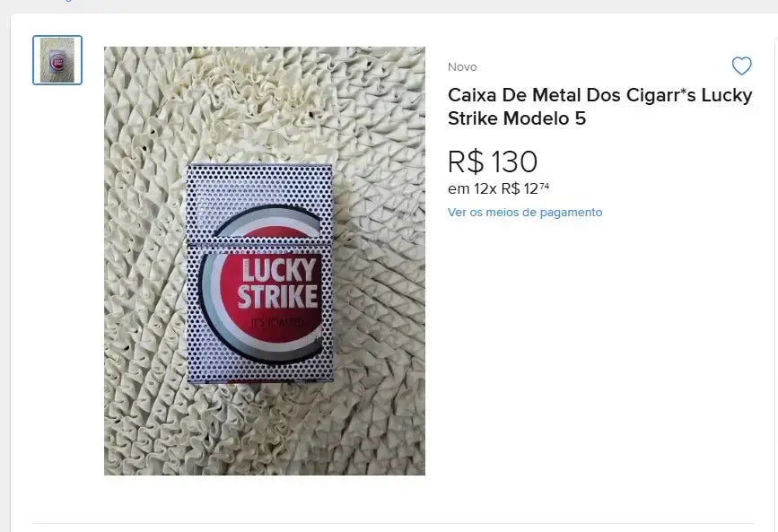Click the 'STRIKE' word on the tin

click(277, 298)
